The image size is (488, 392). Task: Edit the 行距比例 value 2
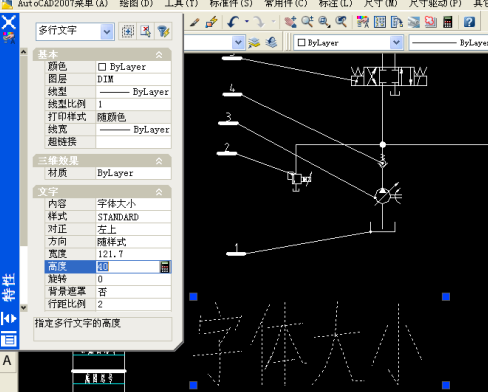(133, 304)
